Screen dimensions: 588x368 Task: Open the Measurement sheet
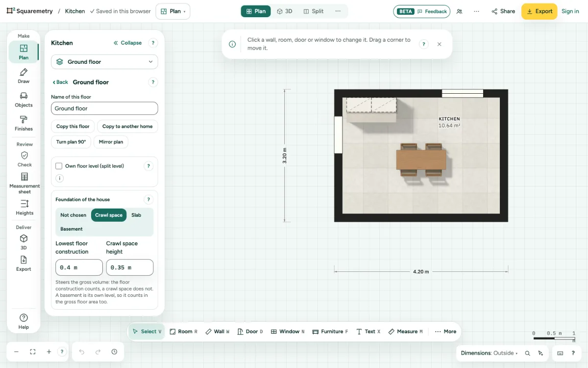coord(24,183)
